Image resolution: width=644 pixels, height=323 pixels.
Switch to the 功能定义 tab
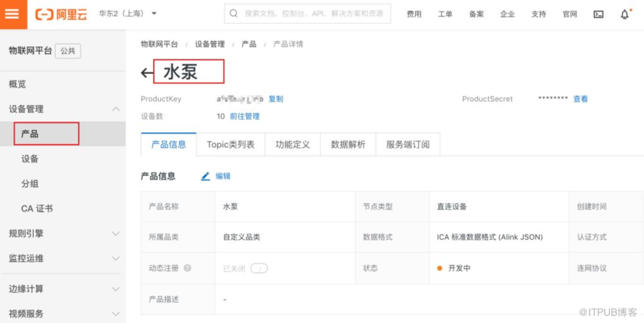[x=293, y=144]
